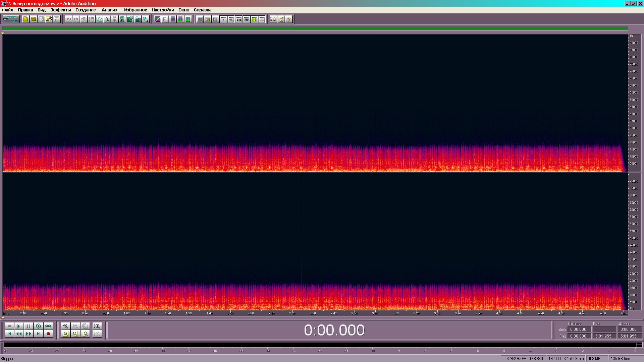
Task: Click the selection Начало time field
Action: pyautogui.click(x=579, y=329)
